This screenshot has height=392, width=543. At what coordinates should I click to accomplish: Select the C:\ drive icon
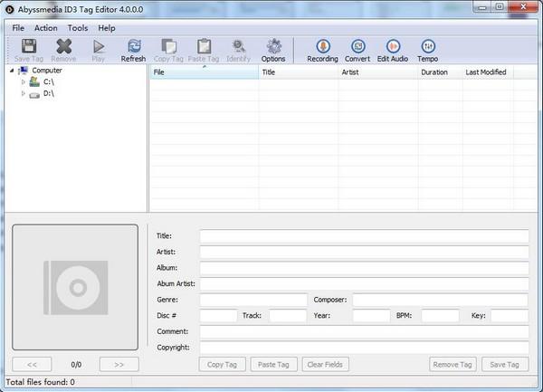click(x=34, y=82)
